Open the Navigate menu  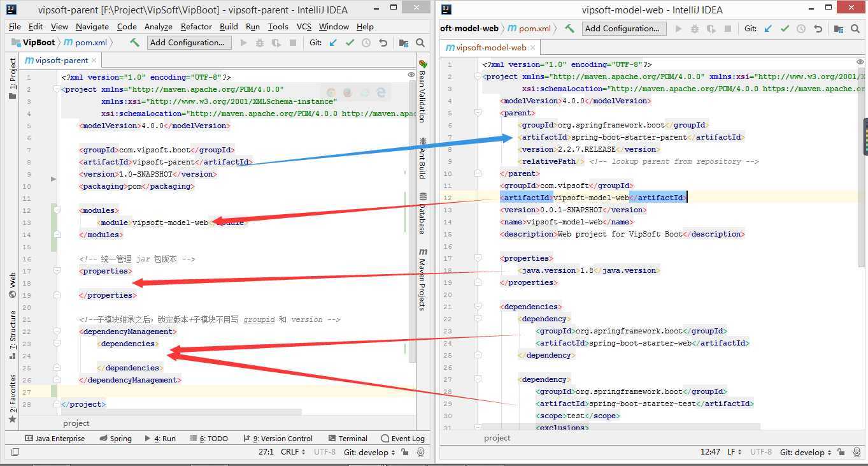pos(92,27)
